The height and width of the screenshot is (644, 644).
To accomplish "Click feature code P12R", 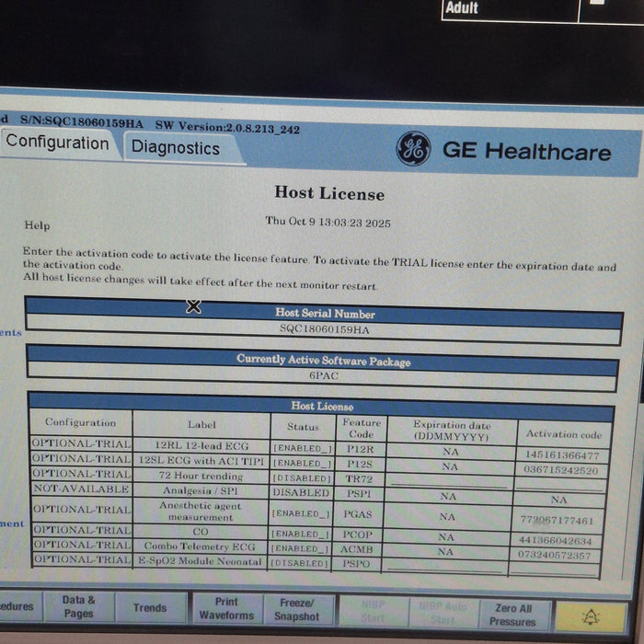I will (x=361, y=449).
